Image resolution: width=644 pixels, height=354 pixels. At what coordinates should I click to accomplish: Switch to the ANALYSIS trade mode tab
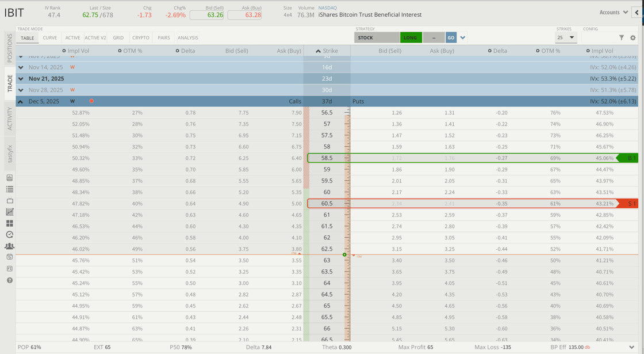click(187, 38)
